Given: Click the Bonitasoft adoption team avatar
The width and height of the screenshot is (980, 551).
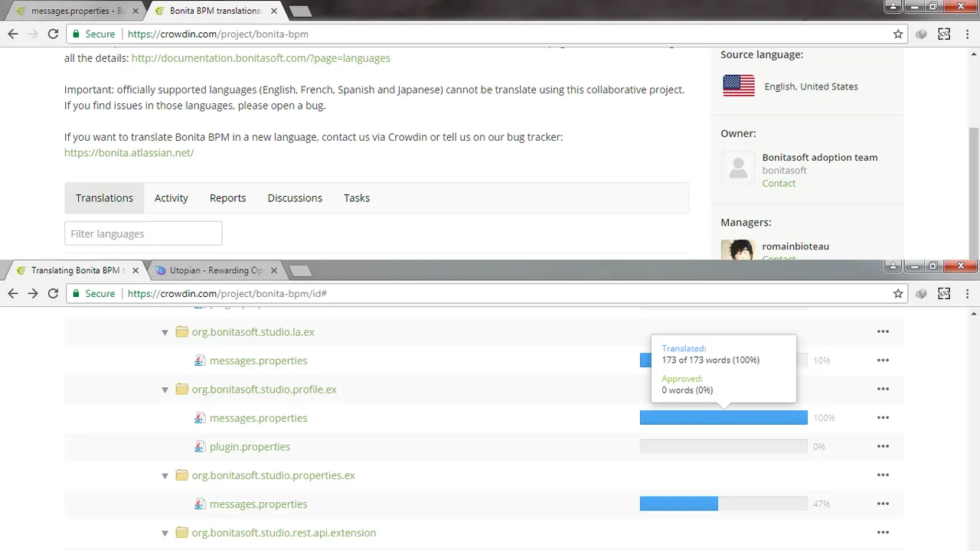Looking at the screenshot, I should (738, 168).
